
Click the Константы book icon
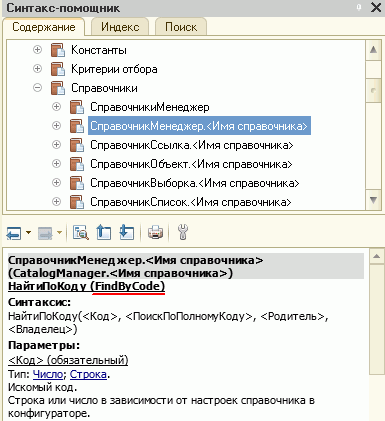[x=58, y=50]
